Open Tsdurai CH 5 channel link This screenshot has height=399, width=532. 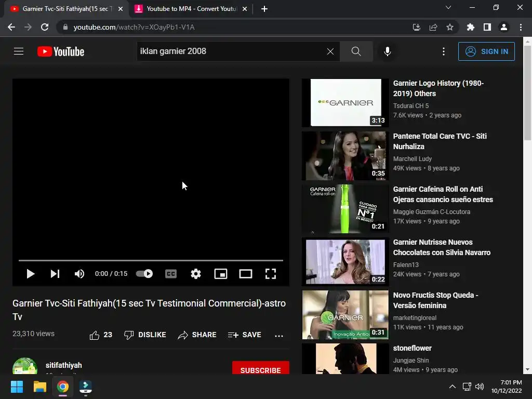click(x=411, y=105)
